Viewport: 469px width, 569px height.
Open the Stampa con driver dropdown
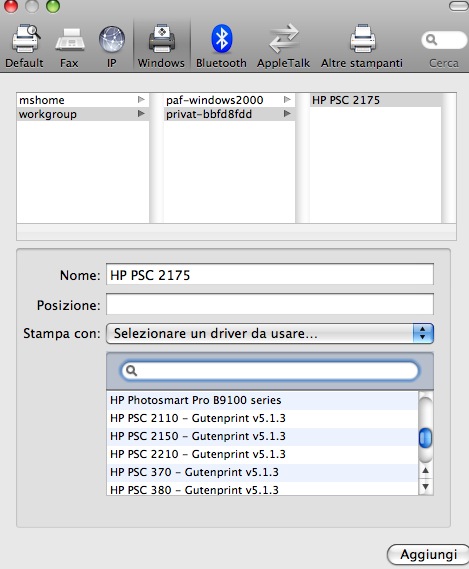(270, 333)
